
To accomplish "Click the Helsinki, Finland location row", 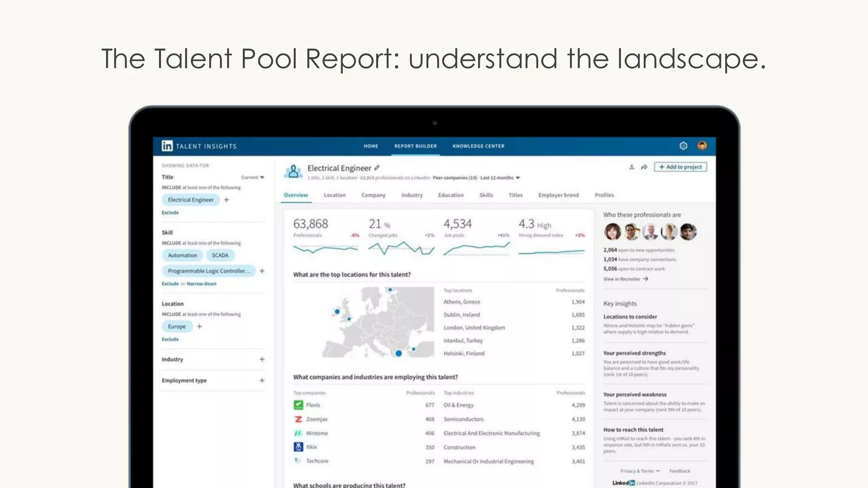I will (514, 353).
